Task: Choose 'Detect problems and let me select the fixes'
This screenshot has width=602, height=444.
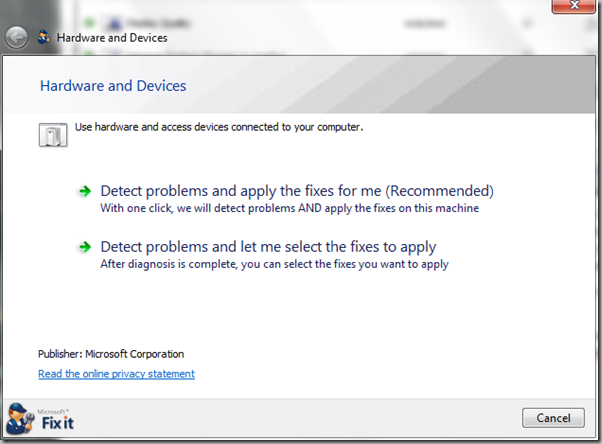Action: click(268, 247)
